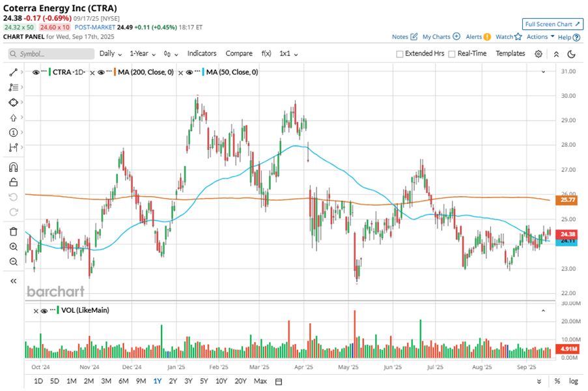
Task: Click the green CTRA series color bar
Action: 49,72
